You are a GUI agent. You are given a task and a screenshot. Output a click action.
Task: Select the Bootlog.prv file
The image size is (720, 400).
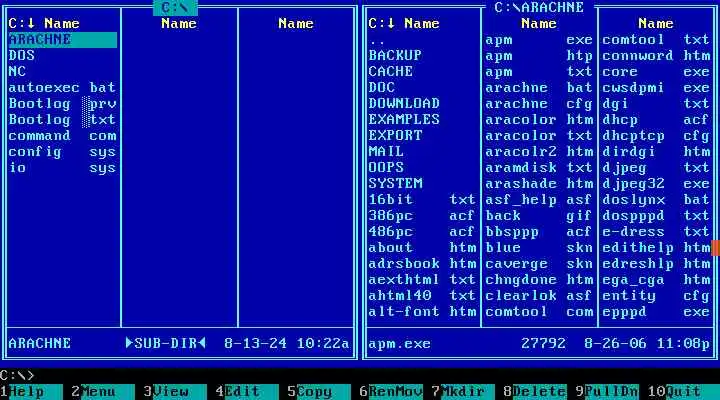point(62,104)
